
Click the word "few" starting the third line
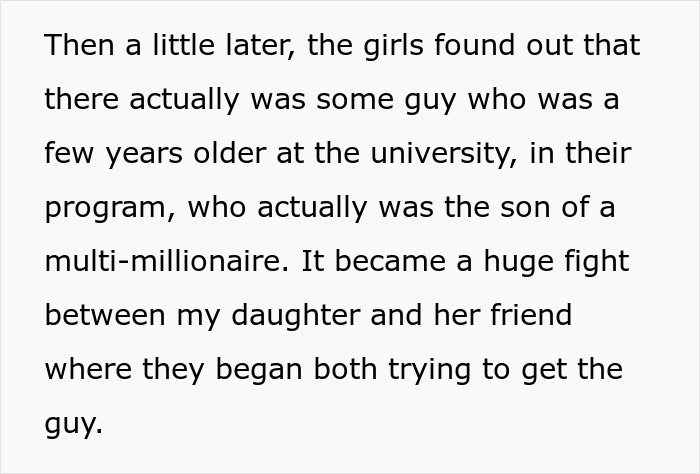[69, 154]
